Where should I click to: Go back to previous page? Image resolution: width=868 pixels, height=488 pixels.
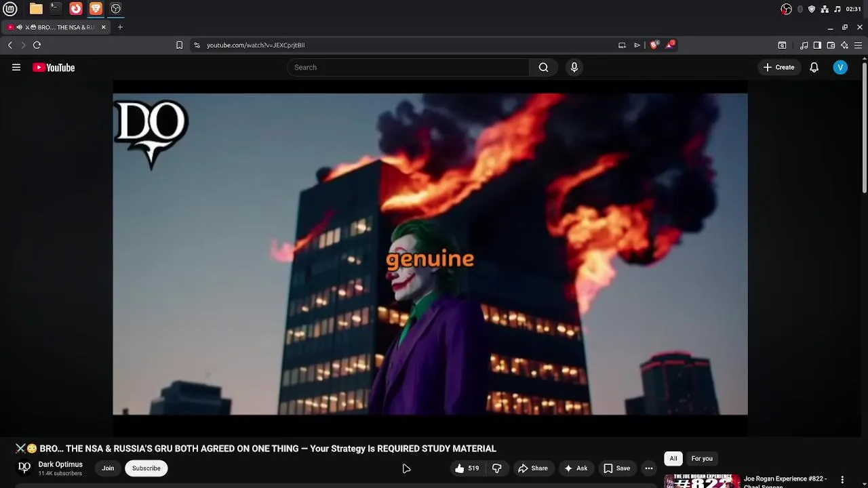pos(10,45)
